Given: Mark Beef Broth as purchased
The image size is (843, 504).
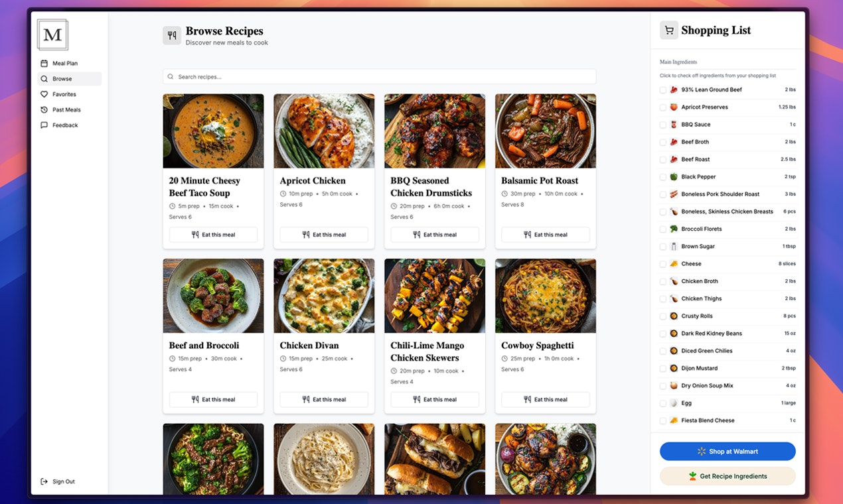Looking at the screenshot, I should click(x=663, y=142).
